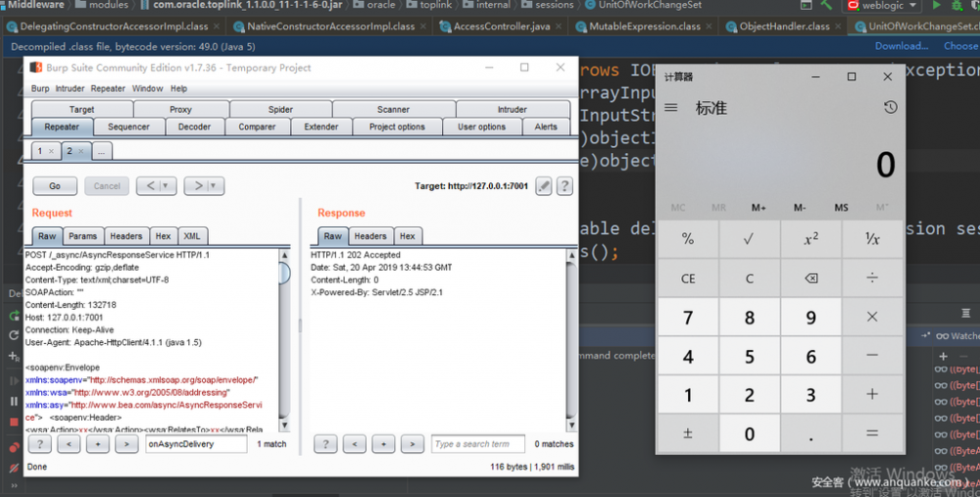The width and height of the screenshot is (980, 497).
Task: Switch to the Extender tab in Burp
Action: tap(321, 126)
